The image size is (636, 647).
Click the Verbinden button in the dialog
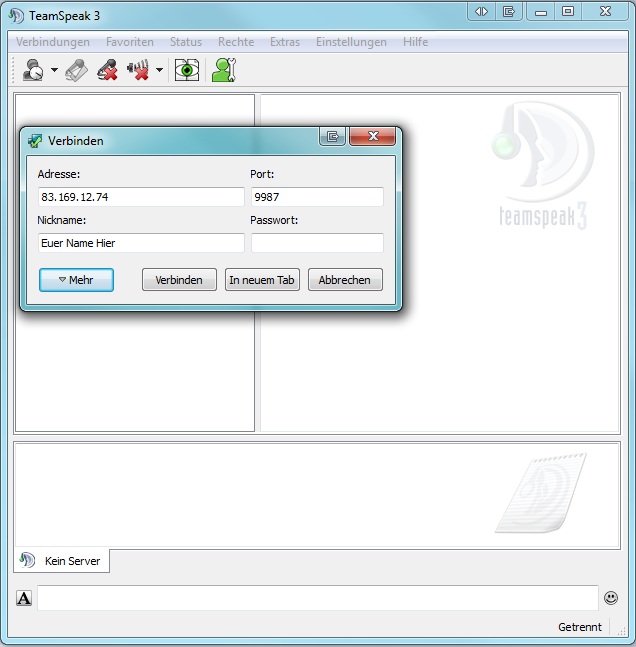179,280
